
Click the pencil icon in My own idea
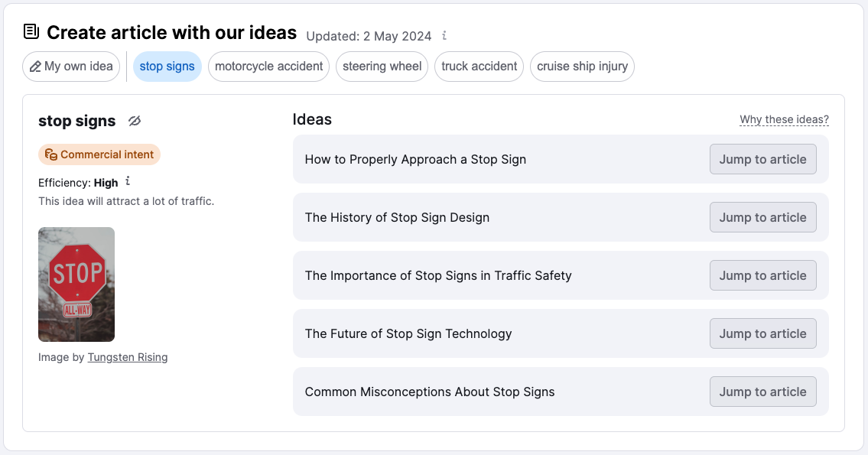(x=35, y=67)
